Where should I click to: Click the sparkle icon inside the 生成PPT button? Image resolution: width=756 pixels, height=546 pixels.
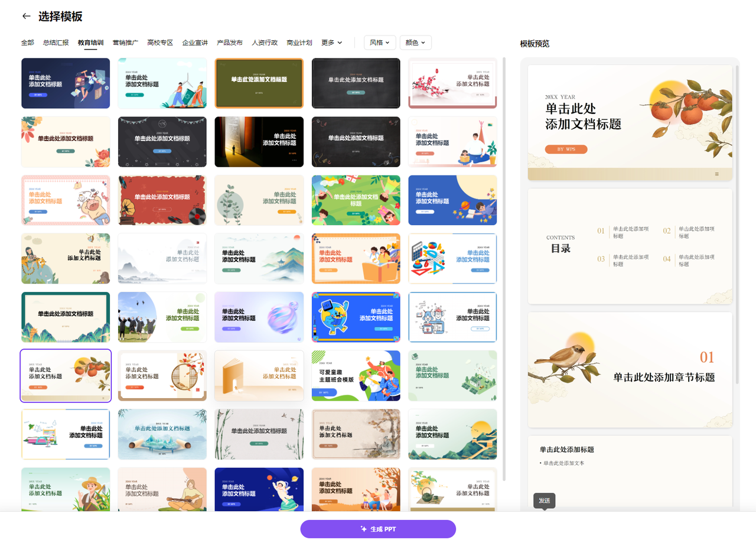point(363,529)
